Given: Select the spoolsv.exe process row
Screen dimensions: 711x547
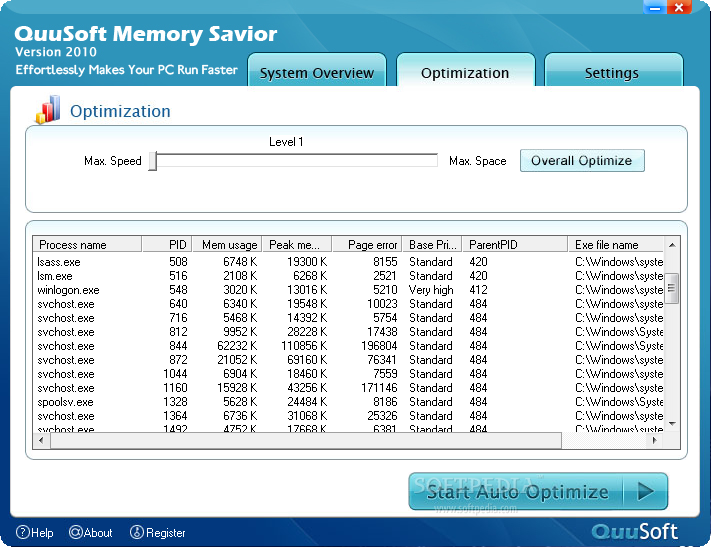Looking at the screenshot, I should (x=66, y=402).
